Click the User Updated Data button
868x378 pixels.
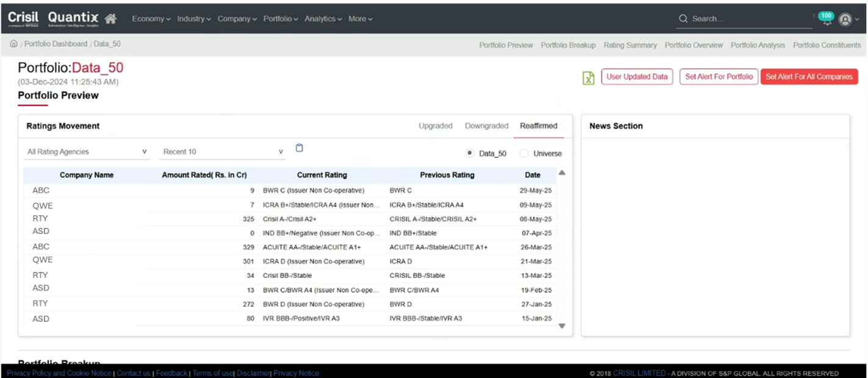[x=637, y=77]
